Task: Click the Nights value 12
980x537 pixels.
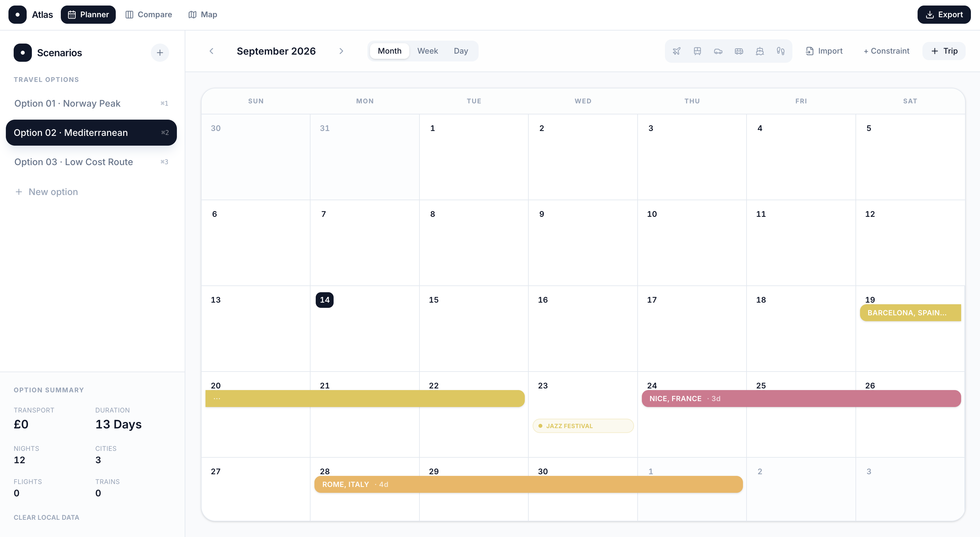Action: (20, 460)
